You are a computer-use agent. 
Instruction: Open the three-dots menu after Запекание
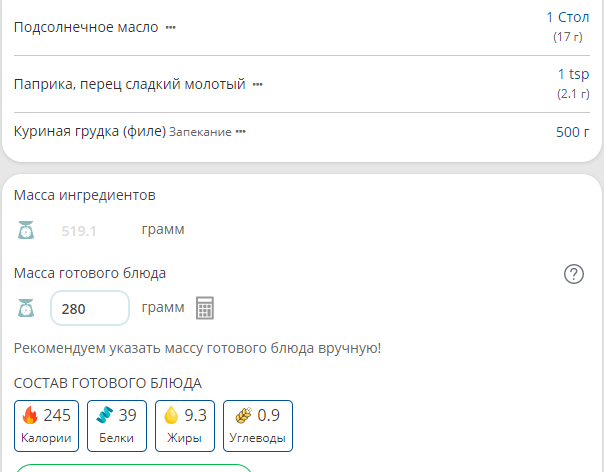click(x=240, y=132)
